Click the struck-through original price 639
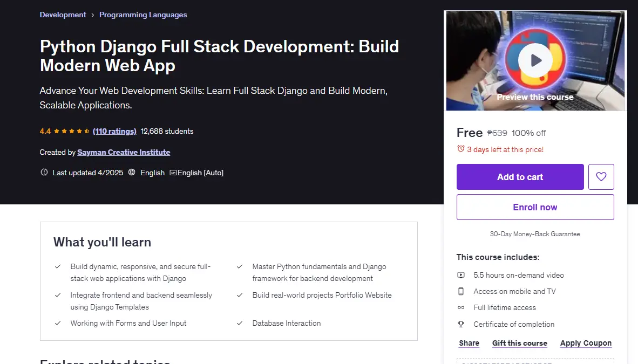 (497, 133)
